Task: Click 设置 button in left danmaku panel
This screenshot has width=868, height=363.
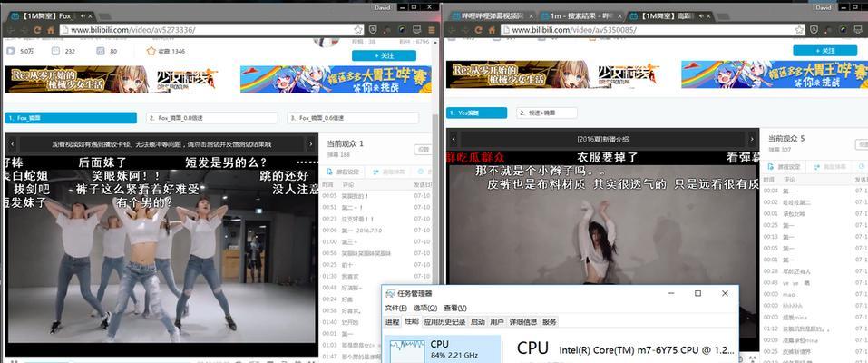Action: point(423,150)
